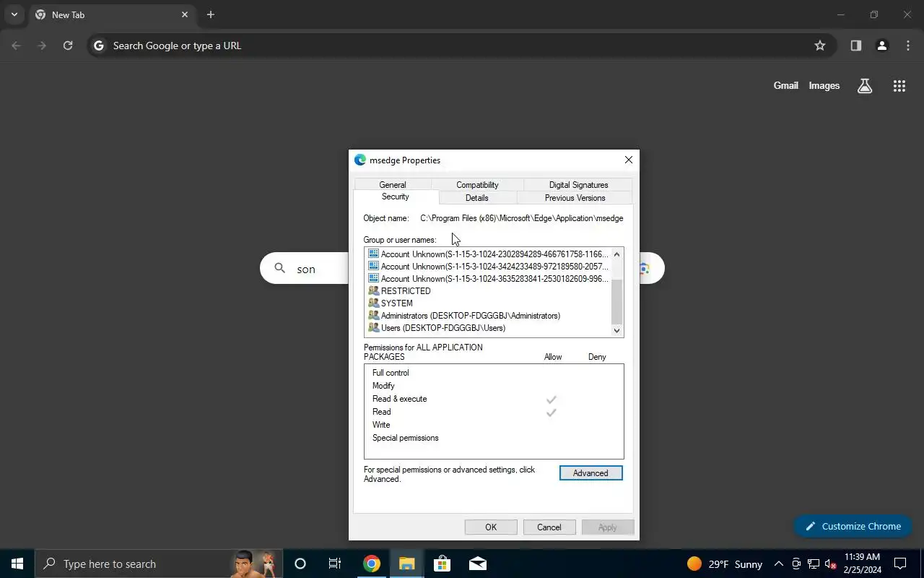Open the Compatibility tab
The height and width of the screenshot is (578, 924).
click(x=477, y=185)
